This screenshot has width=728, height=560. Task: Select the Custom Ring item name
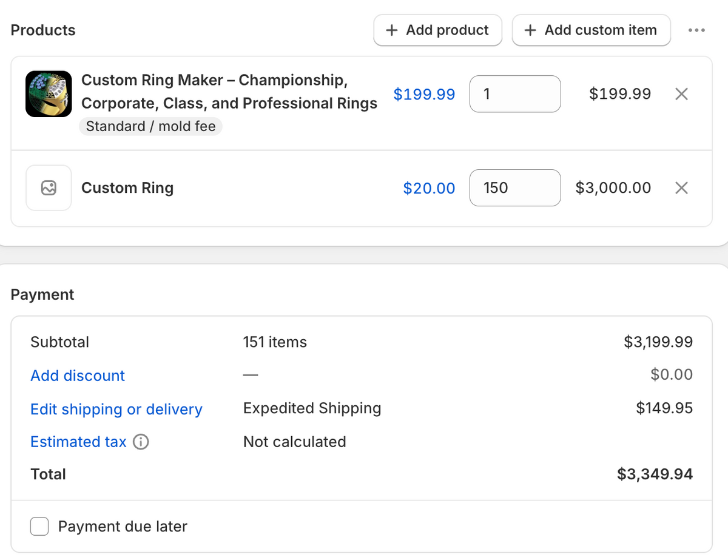(x=127, y=188)
